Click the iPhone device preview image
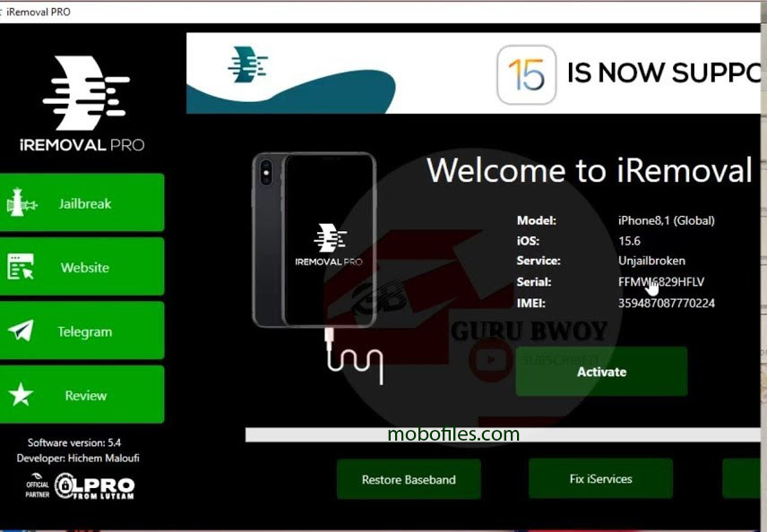 [x=314, y=240]
